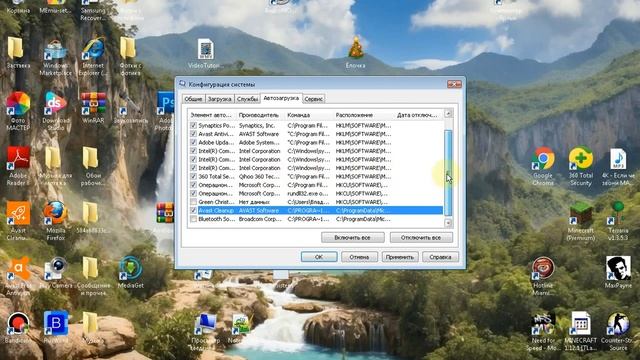The height and width of the screenshot is (360, 640).
Task: Select the Qihoo 360 Technology manufacturer cell
Action: tap(260, 176)
